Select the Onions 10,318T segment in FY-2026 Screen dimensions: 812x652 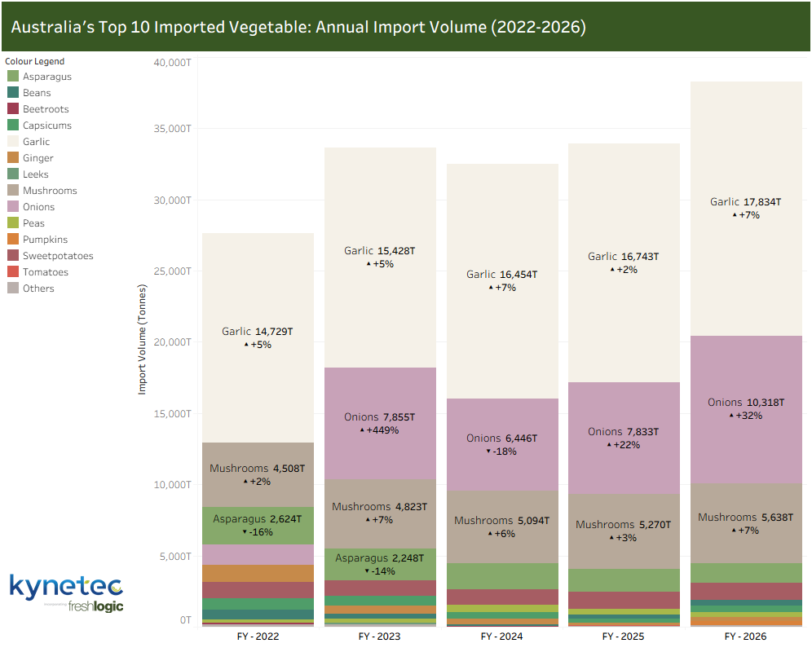point(746,410)
